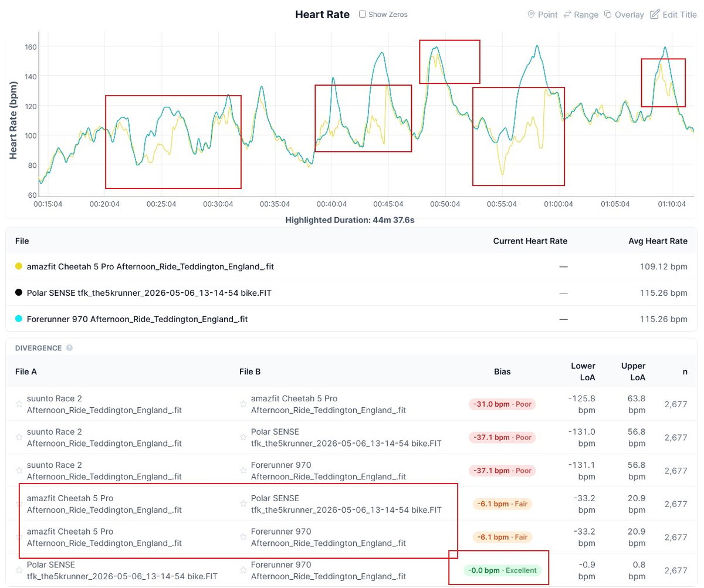Click the Current Heart Rate column header
Viewport: 704px width, 588px height.
530,241
